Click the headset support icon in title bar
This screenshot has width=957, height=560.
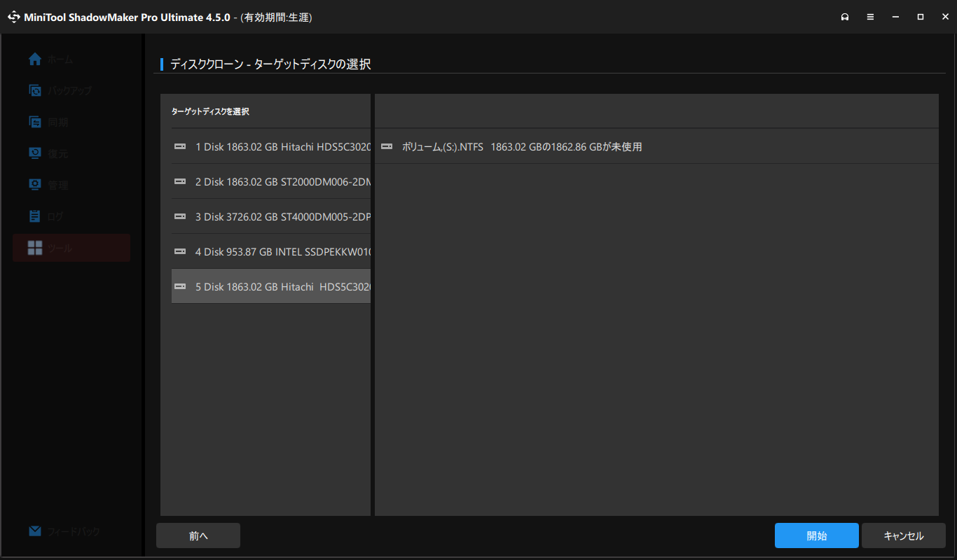point(845,17)
